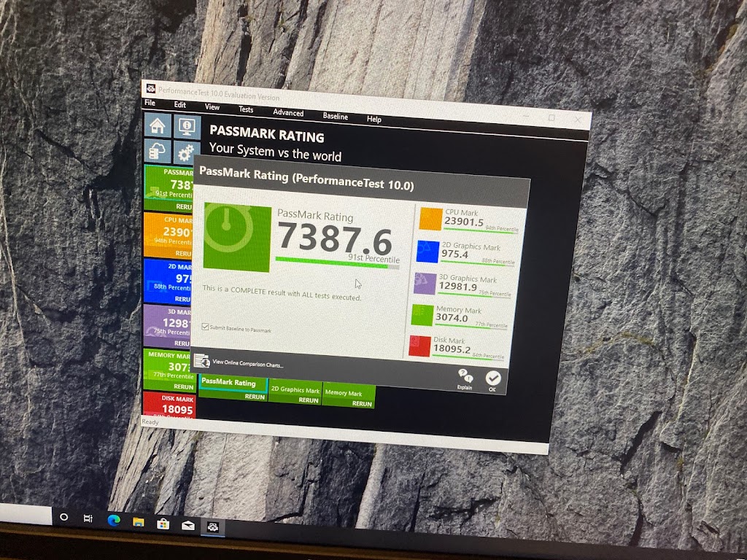
Task: Select the orange CPU Mark icon in dialog
Action: point(430,219)
